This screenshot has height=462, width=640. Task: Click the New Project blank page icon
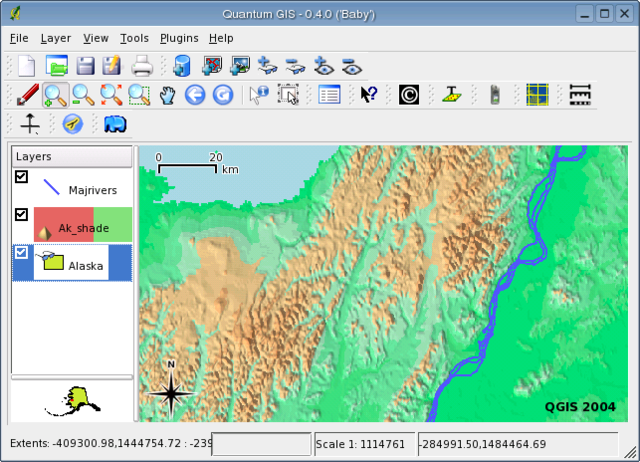27,67
